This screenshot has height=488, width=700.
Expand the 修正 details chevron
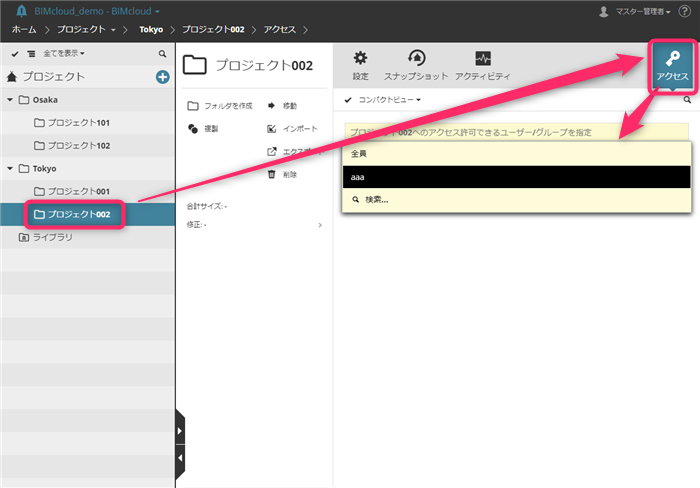(320, 225)
